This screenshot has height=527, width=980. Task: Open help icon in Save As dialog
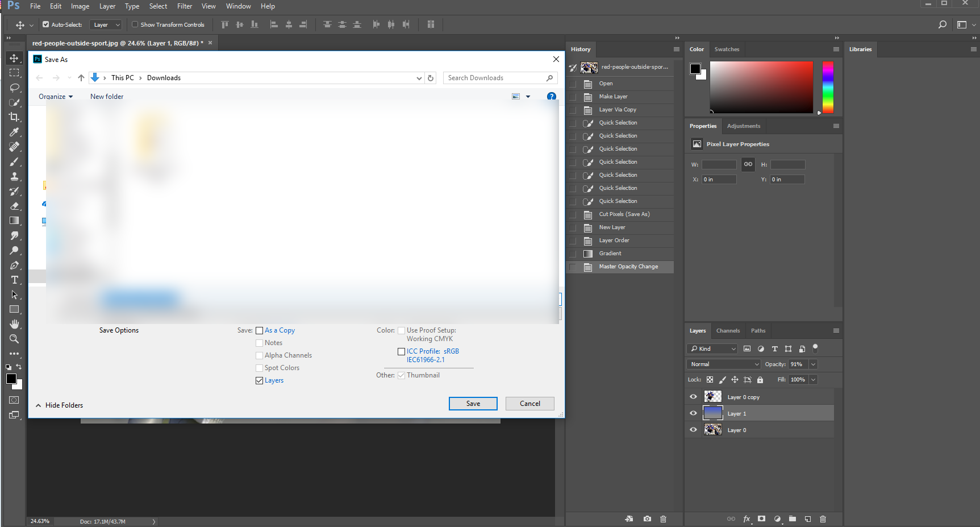(x=551, y=97)
